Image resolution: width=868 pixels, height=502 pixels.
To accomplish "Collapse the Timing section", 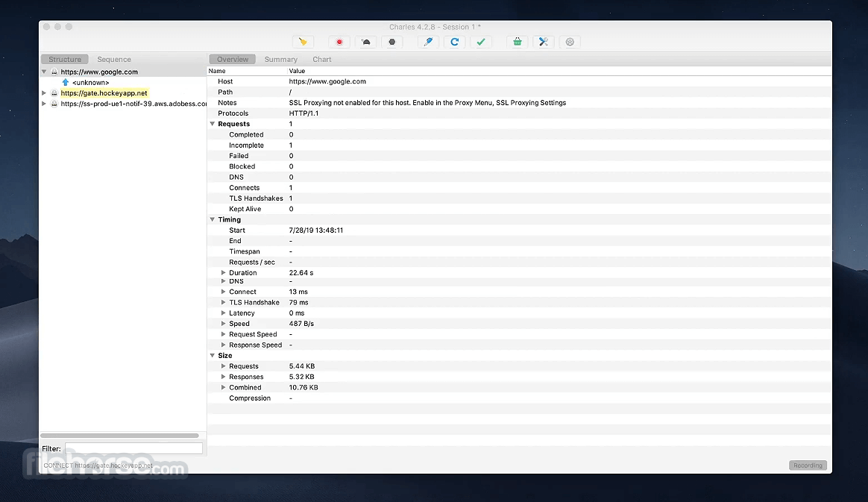I will (x=213, y=220).
